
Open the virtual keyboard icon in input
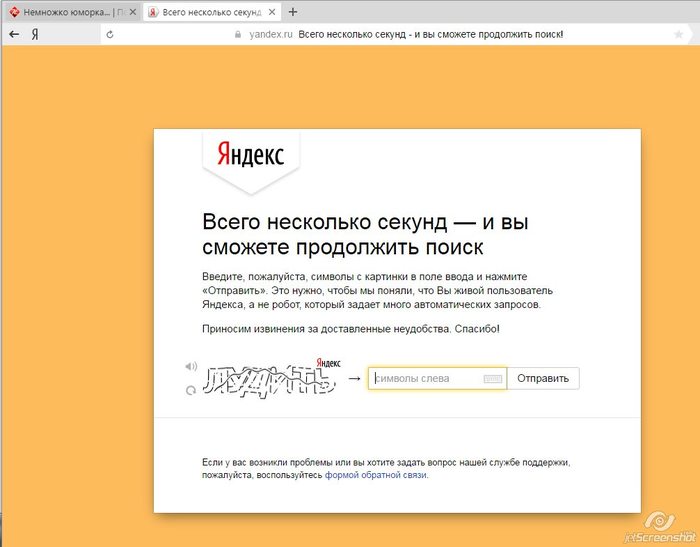493,379
